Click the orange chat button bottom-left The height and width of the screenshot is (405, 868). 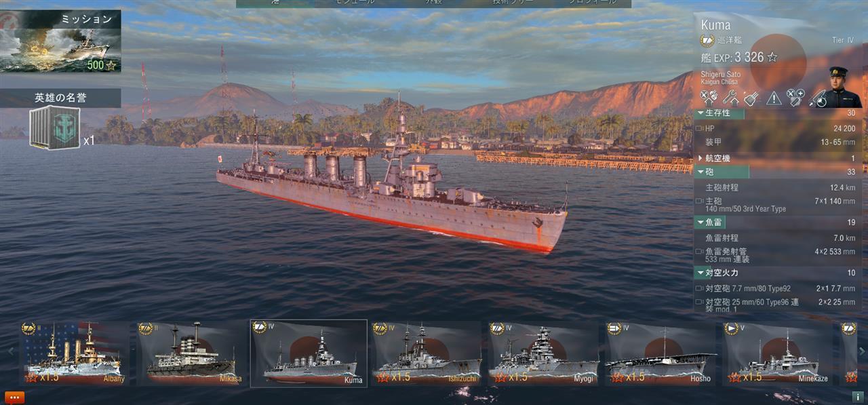coord(14,398)
